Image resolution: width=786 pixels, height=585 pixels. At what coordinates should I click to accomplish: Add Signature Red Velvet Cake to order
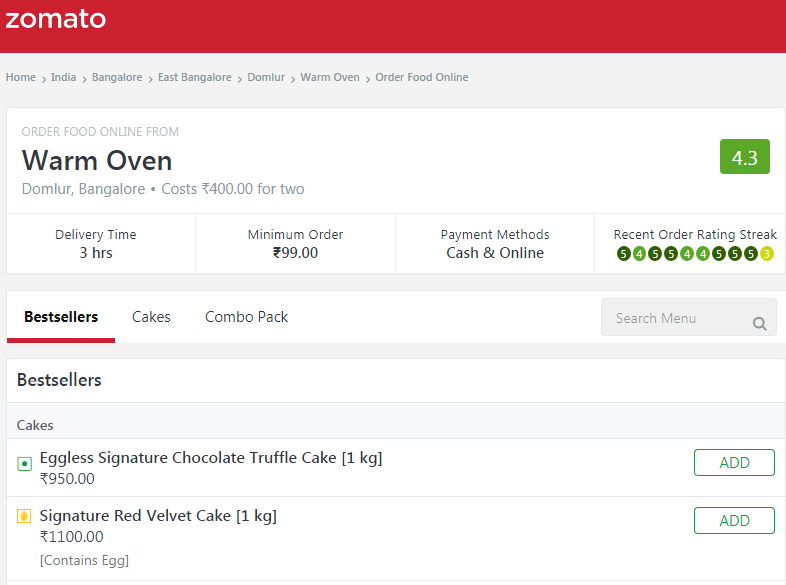click(734, 520)
